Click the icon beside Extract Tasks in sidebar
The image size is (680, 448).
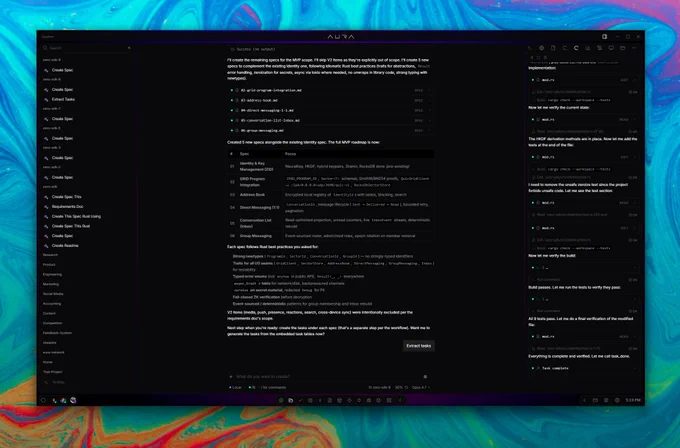pos(46,99)
